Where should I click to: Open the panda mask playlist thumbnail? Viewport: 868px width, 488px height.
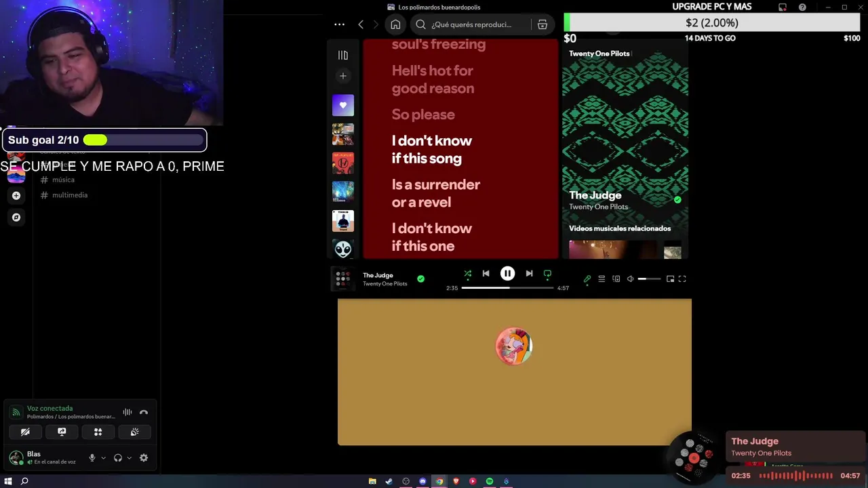pos(343,249)
